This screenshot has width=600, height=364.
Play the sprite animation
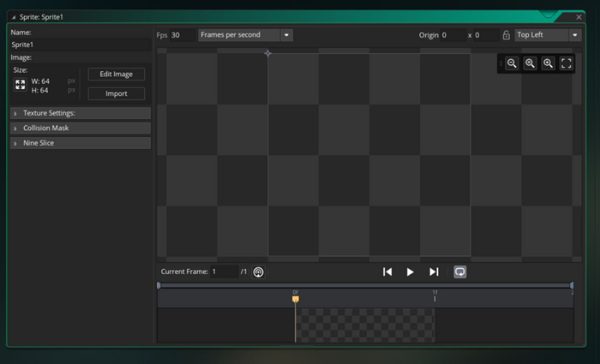(x=410, y=272)
